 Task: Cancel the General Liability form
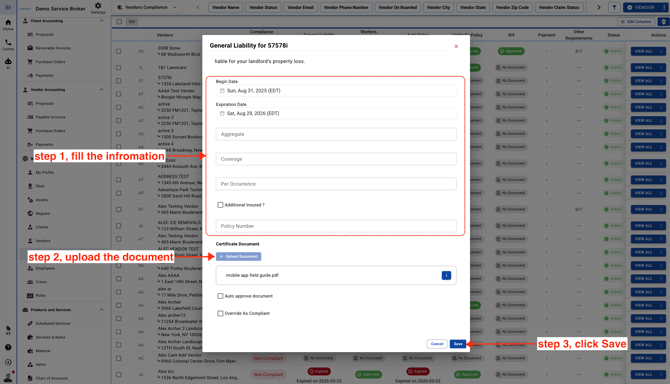point(437,344)
